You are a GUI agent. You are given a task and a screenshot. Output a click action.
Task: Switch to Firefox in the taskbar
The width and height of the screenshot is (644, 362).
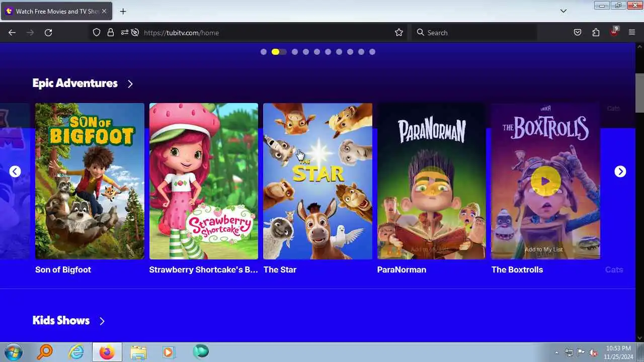tap(107, 352)
